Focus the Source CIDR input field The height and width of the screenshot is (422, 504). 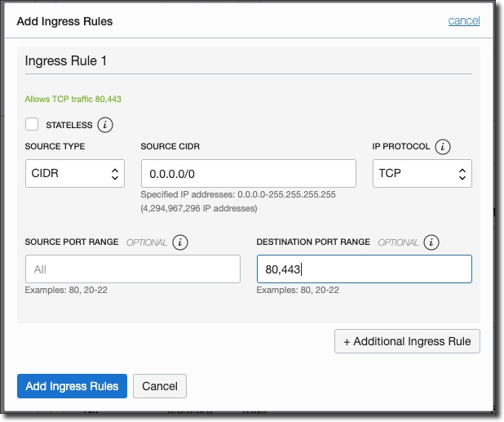coord(248,174)
